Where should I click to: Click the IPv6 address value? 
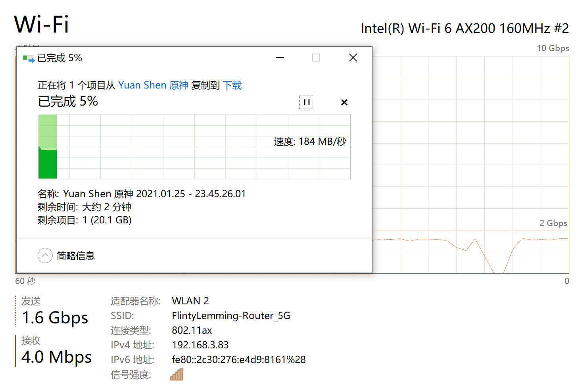point(238,359)
